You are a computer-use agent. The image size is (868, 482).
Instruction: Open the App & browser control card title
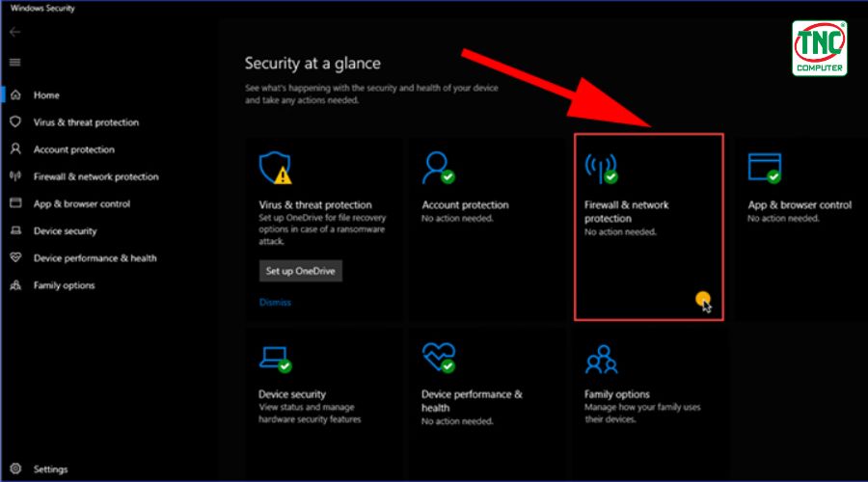[800, 204]
